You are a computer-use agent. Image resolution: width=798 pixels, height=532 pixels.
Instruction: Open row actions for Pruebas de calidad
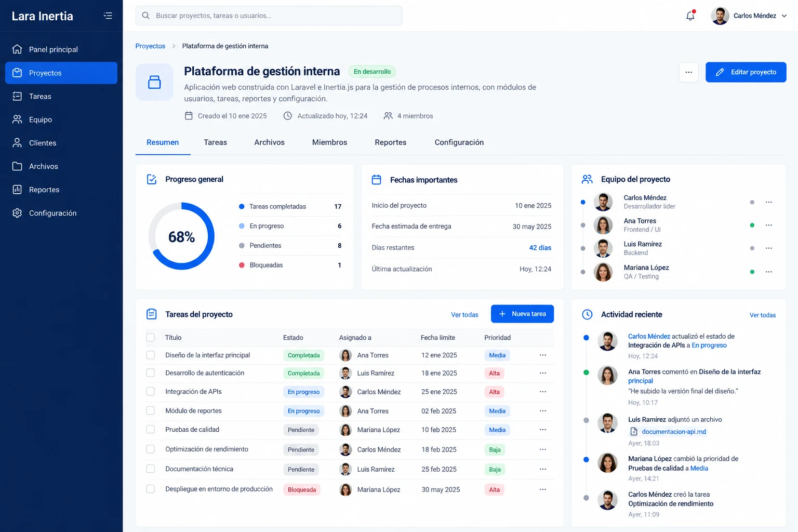[543, 430]
